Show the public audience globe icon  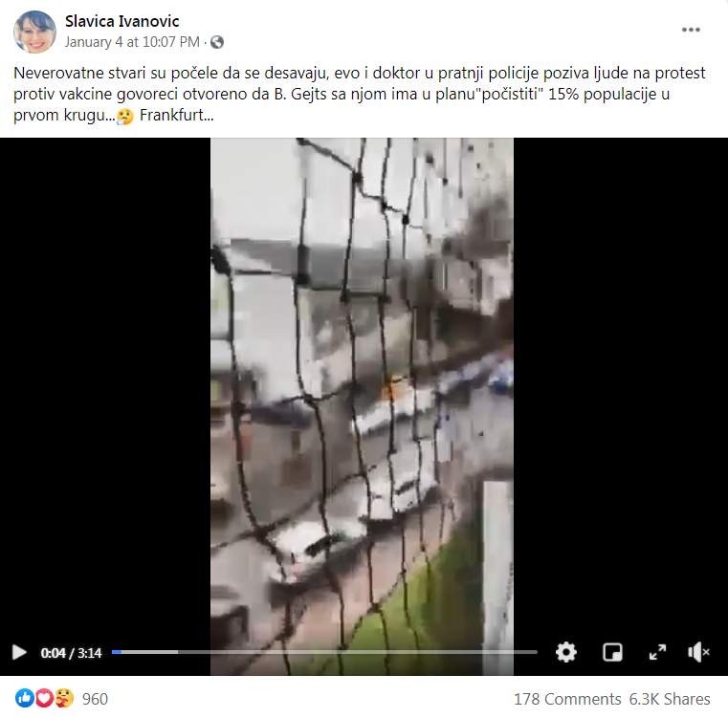click(x=217, y=42)
